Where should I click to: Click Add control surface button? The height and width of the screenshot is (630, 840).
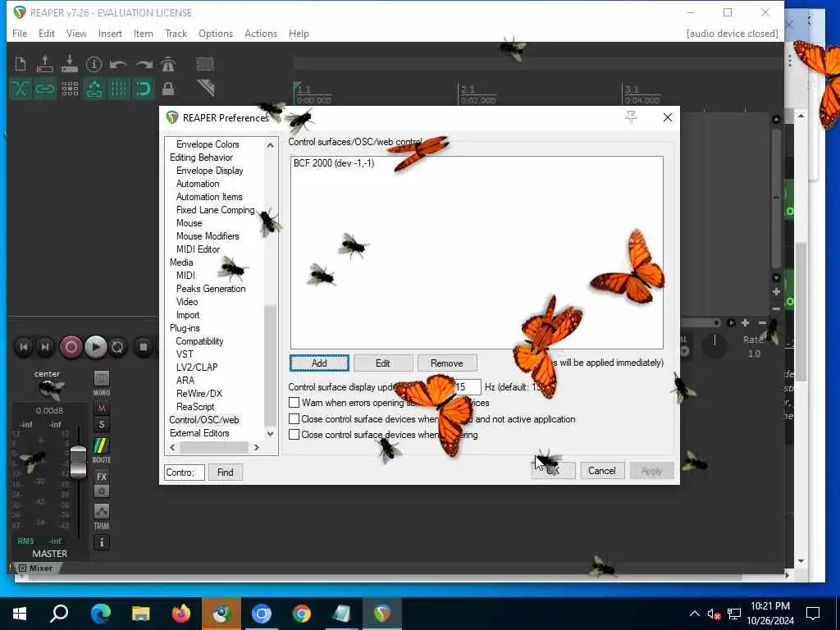pos(319,363)
